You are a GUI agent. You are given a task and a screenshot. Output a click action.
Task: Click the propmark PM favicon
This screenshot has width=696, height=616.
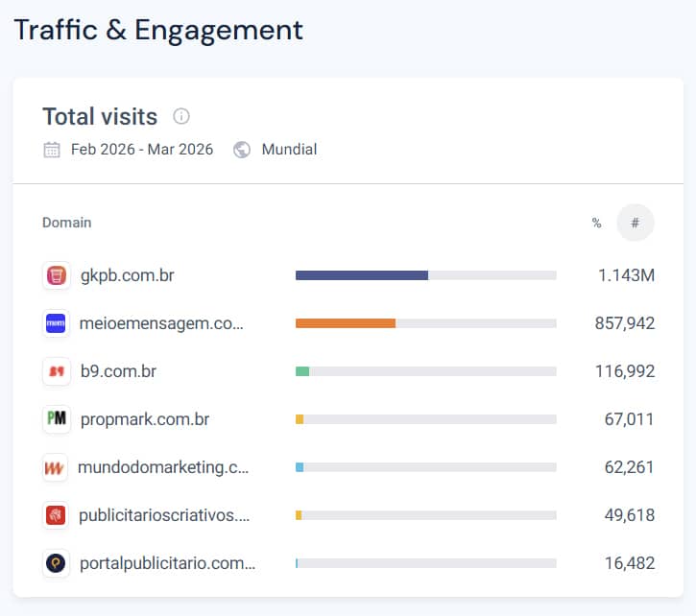pyautogui.click(x=57, y=419)
